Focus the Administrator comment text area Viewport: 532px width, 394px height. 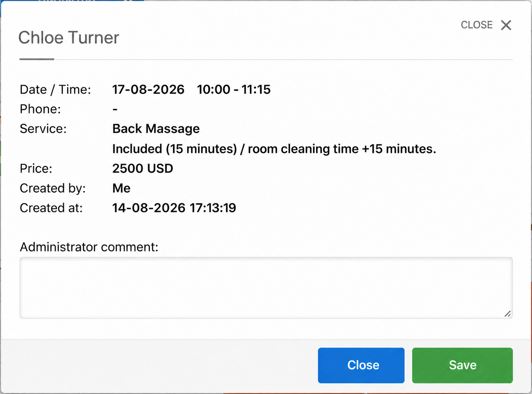tap(266, 288)
